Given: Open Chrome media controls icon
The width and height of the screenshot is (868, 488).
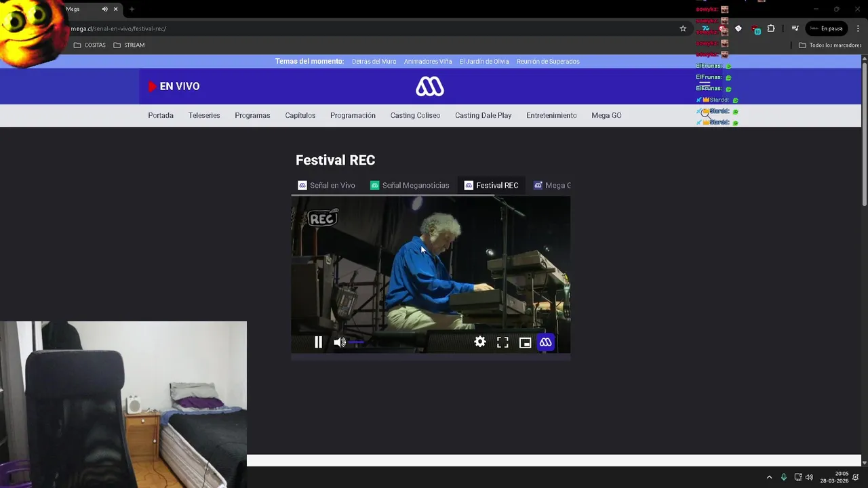Looking at the screenshot, I should (x=795, y=28).
